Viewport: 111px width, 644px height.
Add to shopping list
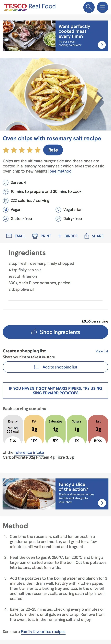(x=56, y=367)
